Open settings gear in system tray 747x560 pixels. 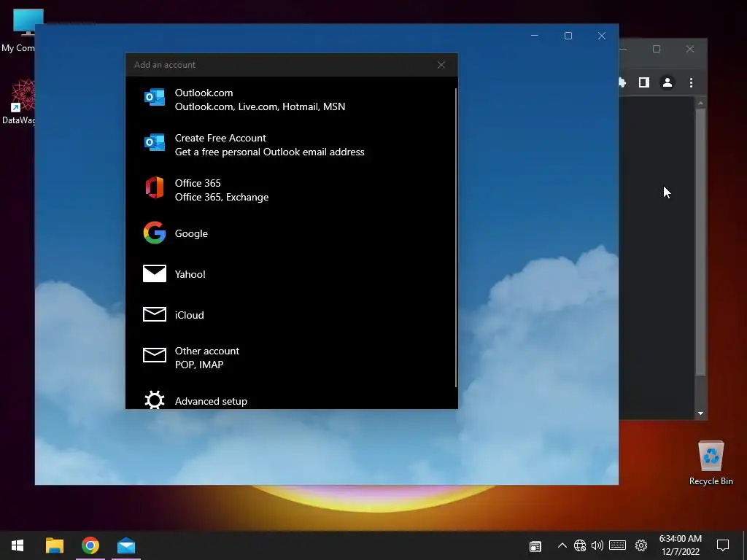(x=641, y=545)
